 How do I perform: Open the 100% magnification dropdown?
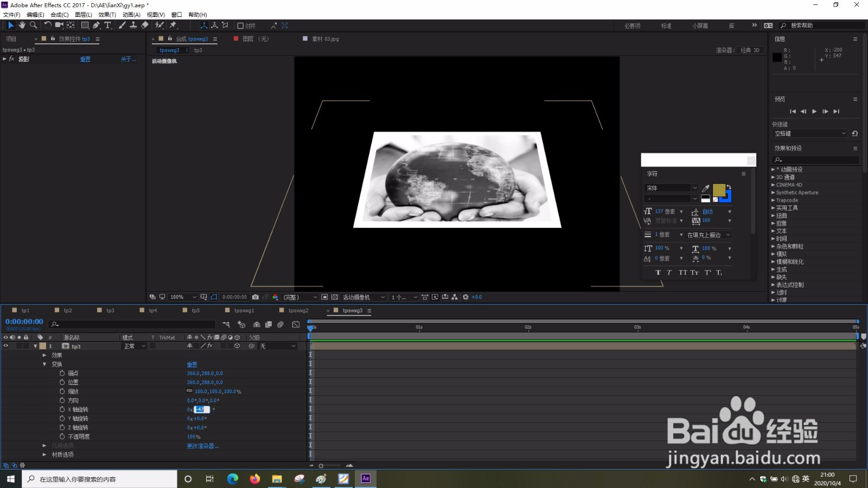point(183,297)
